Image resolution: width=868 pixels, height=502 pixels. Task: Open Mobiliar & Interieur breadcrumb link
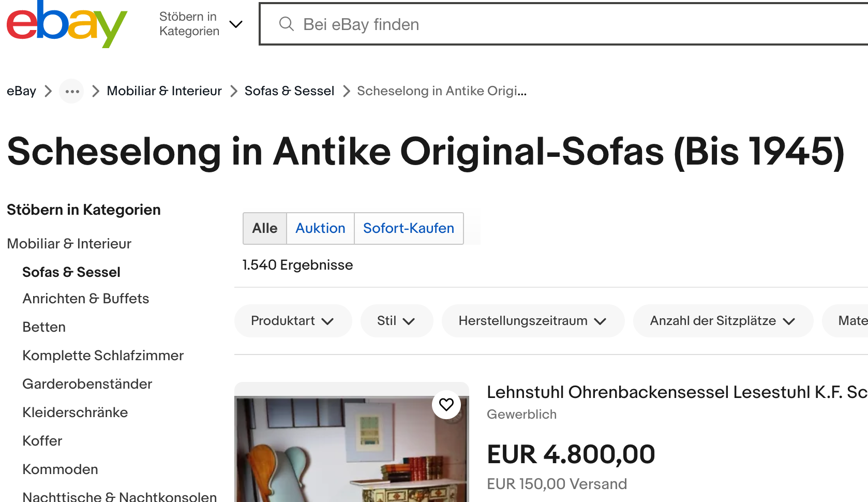(x=164, y=91)
